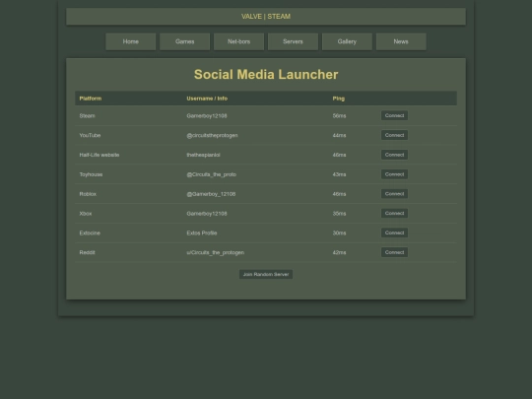Connect to the Steam row
Screen dimensions: 532x399
pos(395,115)
